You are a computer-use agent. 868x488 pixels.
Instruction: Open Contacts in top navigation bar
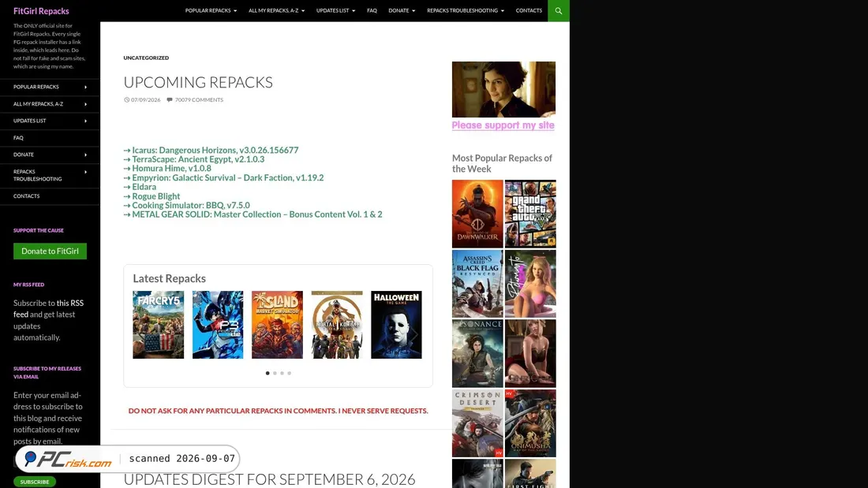[x=529, y=10]
